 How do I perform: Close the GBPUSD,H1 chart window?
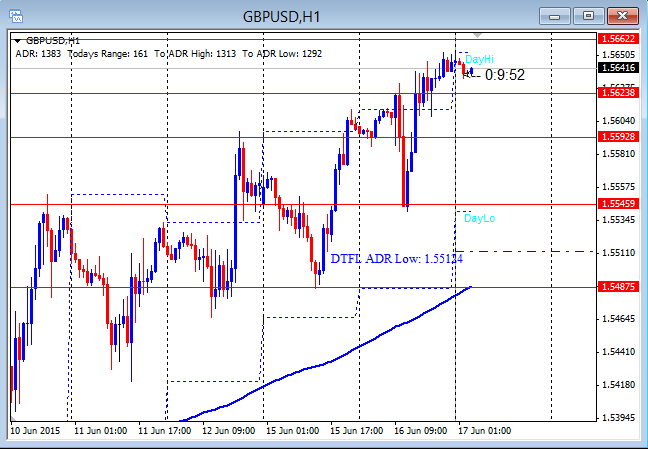point(622,16)
